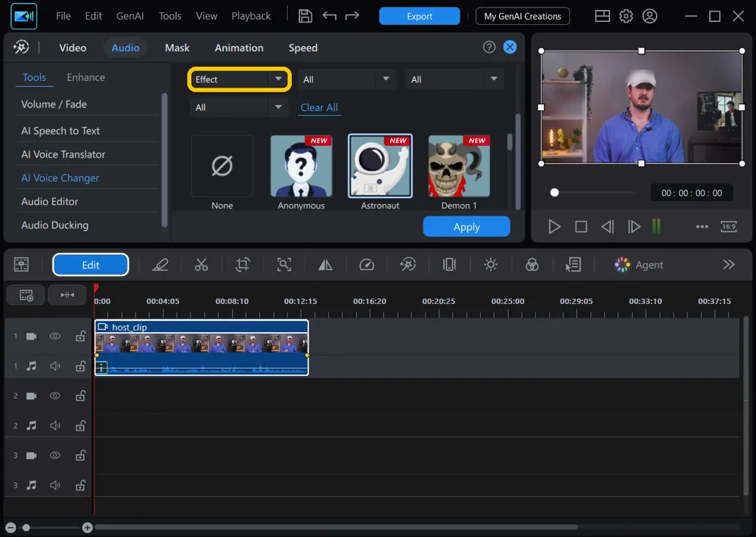This screenshot has height=537, width=756.
Task: Mute audio track 1
Action: coord(55,366)
